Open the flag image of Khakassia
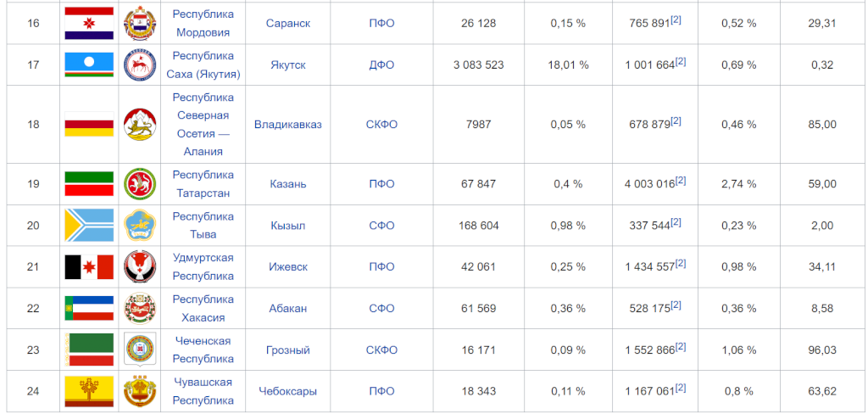 89,309
